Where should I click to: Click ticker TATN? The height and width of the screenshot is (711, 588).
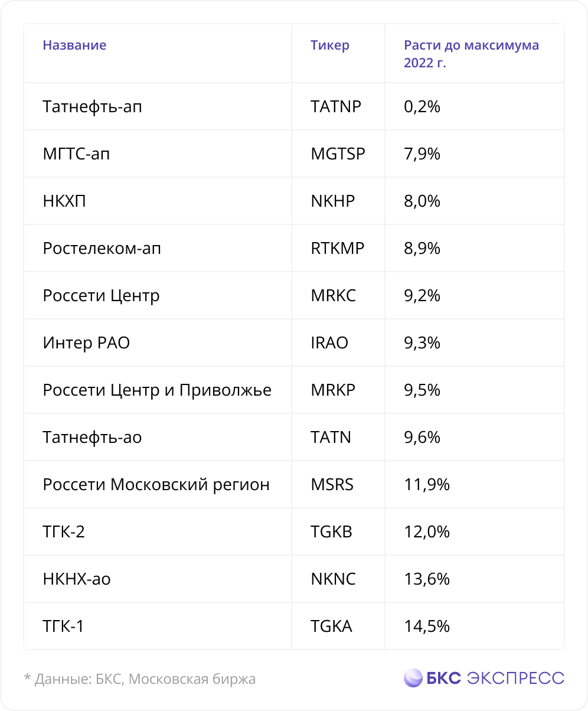click(x=331, y=437)
